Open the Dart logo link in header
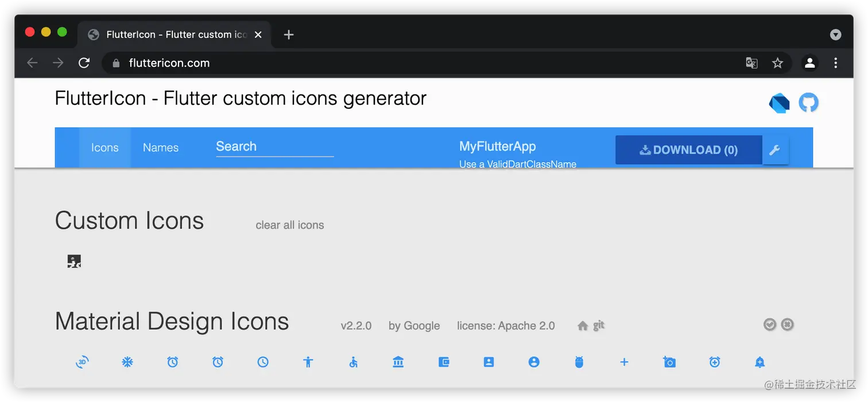Screen dimensions: 868x402 (779, 103)
